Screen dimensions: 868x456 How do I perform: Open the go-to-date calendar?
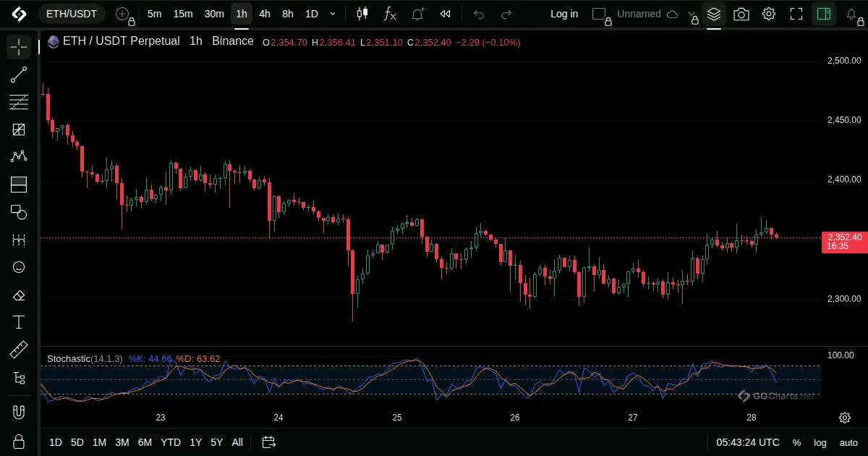point(268,442)
